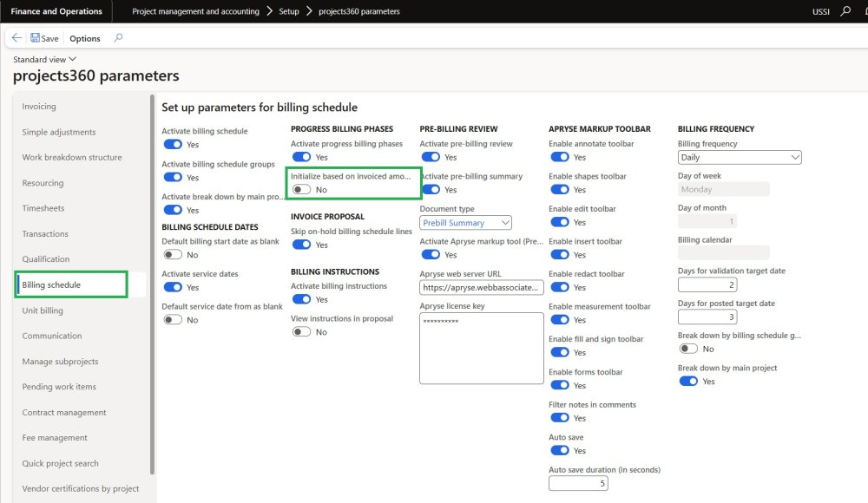
Task: Enable Initialize based on invoiced amount
Action: coord(301,190)
